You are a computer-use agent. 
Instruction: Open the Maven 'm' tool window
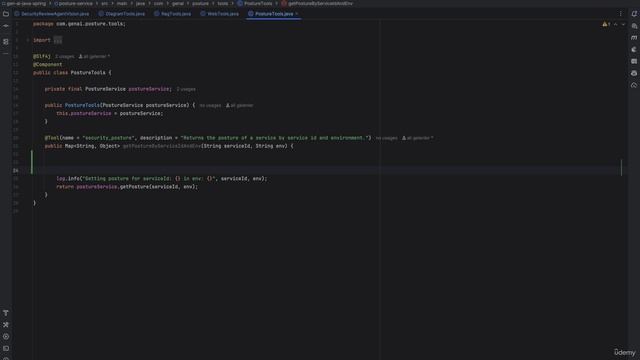click(x=634, y=38)
